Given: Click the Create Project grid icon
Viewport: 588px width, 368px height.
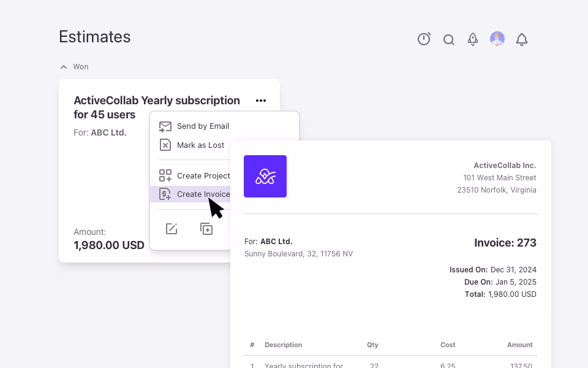Looking at the screenshot, I should (165, 175).
